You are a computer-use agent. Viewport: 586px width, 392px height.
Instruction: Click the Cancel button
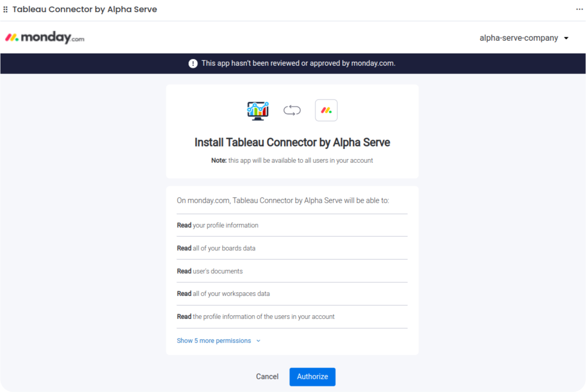267,376
